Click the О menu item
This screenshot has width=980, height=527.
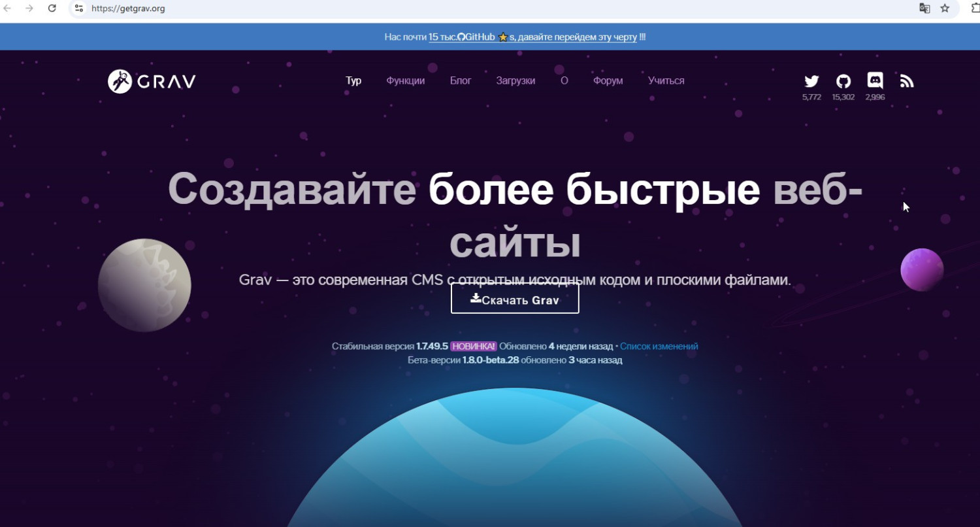[564, 81]
